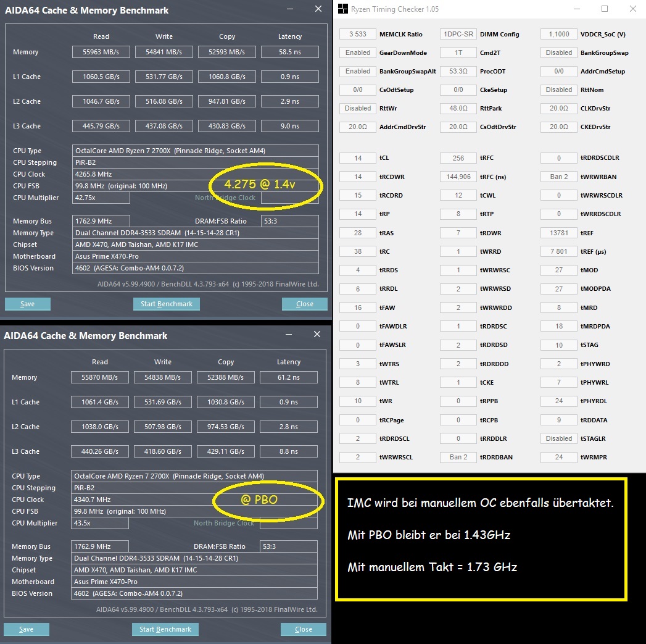Screen dimensions: 646x644
Task: Click Ryzen Timing Checker title bar icon
Action: (343, 9)
